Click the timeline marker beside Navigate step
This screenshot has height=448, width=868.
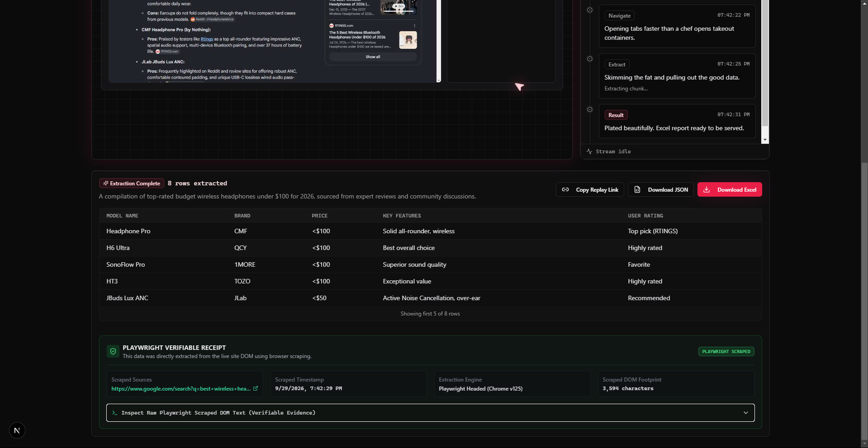(x=590, y=10)
